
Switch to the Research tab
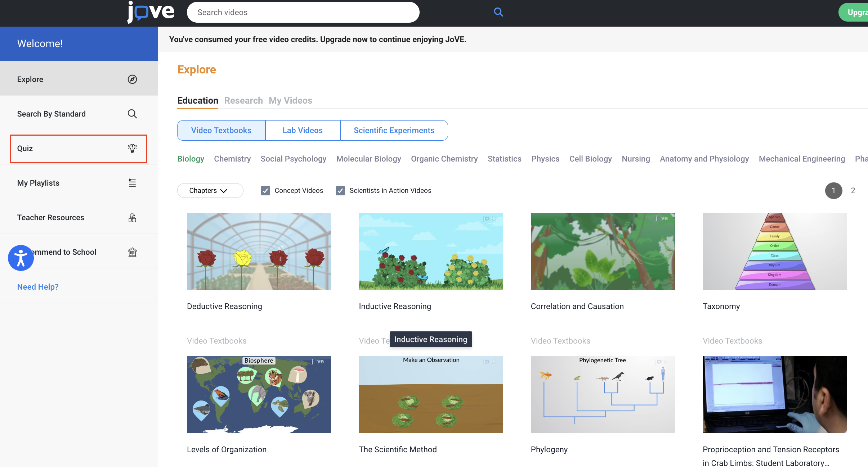coord(243,100)
